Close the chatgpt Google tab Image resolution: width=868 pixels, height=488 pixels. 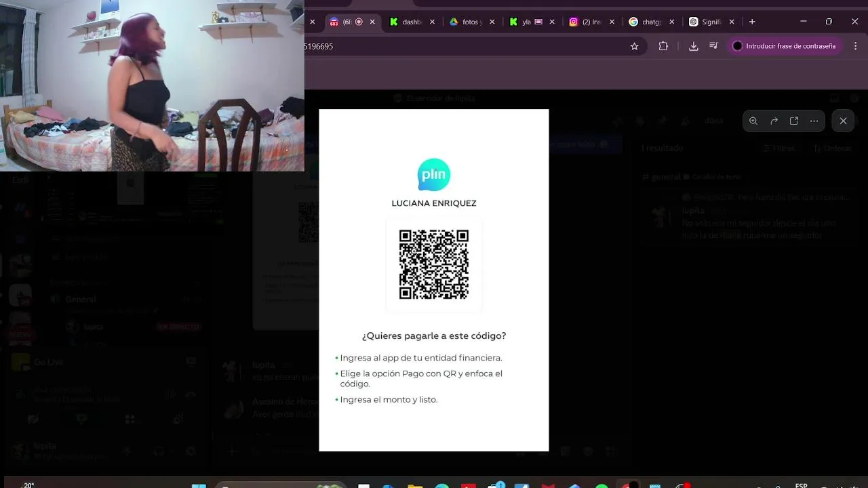(672, 22)
